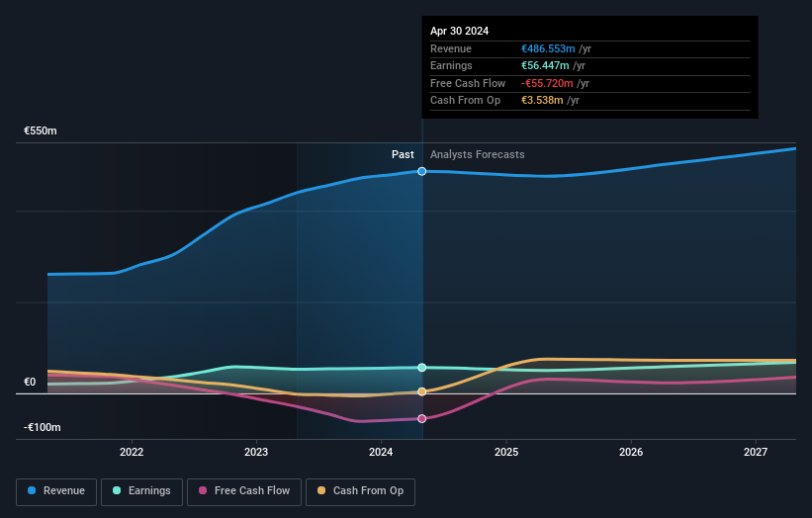Click the pink Free Cash Flow data point
The width and height of the screenshot is (812, 518).
(x=422, y=418)
